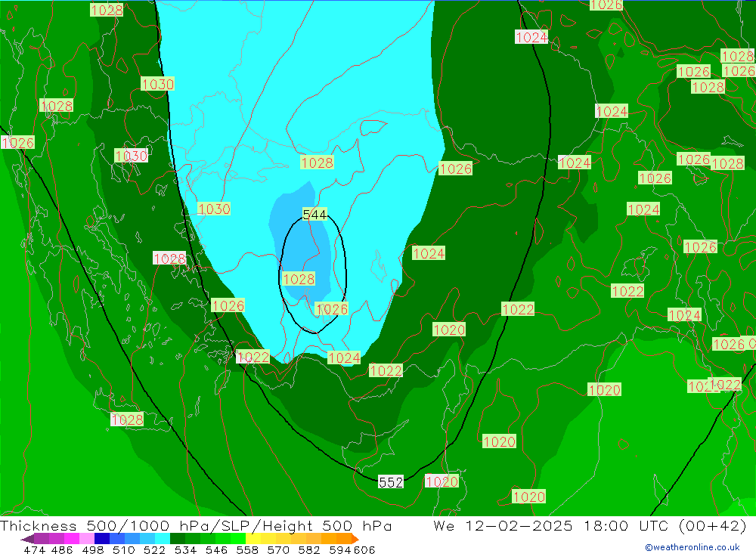756x554 pixels.
Task: Click the 1020 pressure label beside the 552 label
Action: tap(442, 481)
